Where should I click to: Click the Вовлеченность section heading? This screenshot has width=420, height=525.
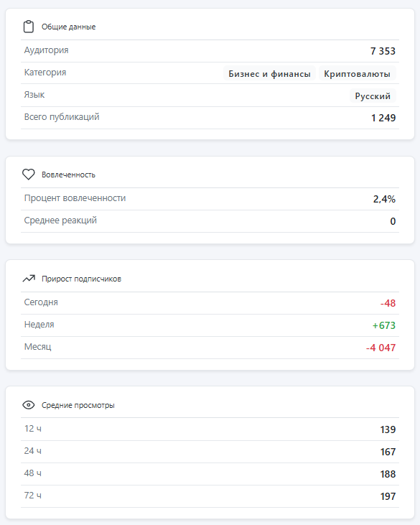point(68,175)
